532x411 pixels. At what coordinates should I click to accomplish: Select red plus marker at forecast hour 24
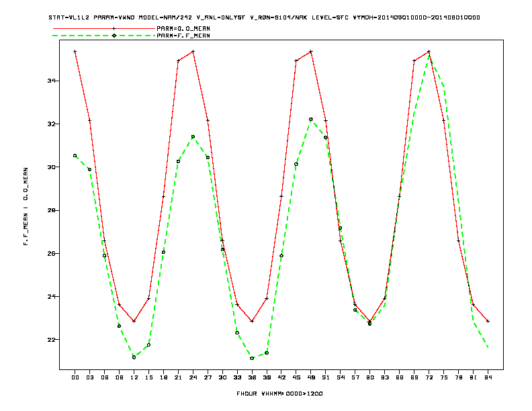pyautogui.click(x=193, y=52)
